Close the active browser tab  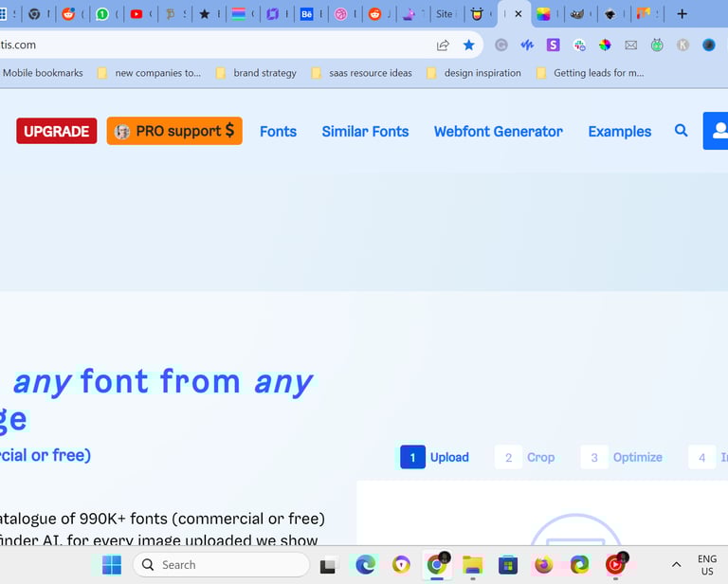coord(519,14)
